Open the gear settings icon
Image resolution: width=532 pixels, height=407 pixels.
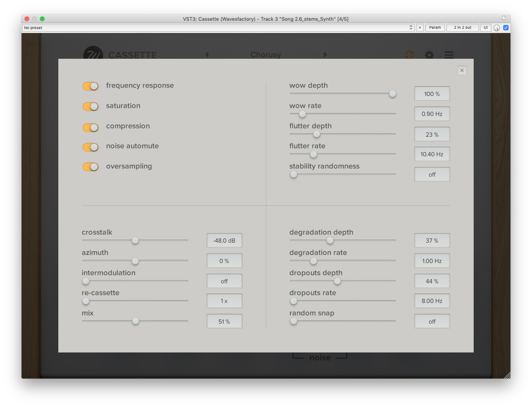429,55
